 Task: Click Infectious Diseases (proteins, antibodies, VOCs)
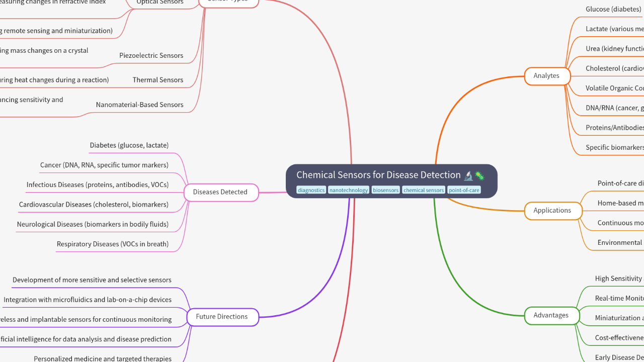click(x=98, y=185)
